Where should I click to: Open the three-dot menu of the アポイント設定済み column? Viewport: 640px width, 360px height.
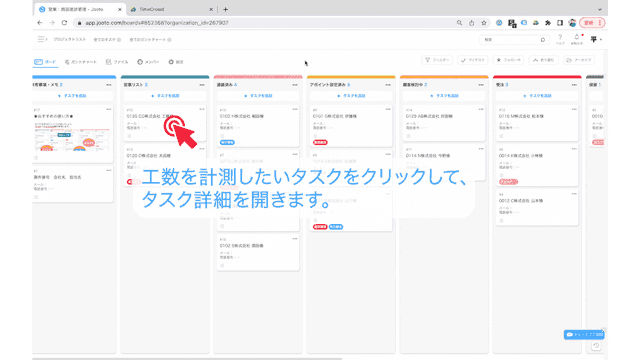(388, 85)
